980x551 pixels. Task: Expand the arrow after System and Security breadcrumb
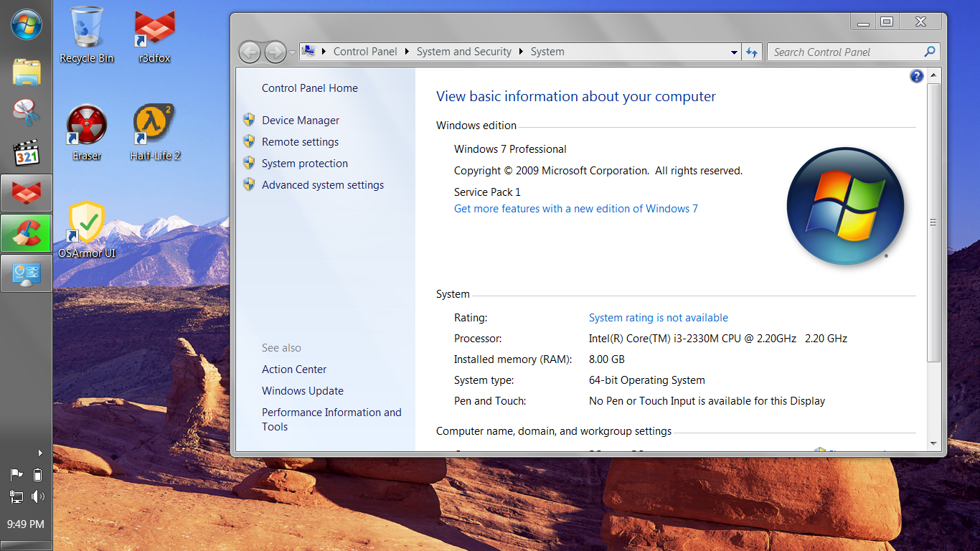point(521,52)
